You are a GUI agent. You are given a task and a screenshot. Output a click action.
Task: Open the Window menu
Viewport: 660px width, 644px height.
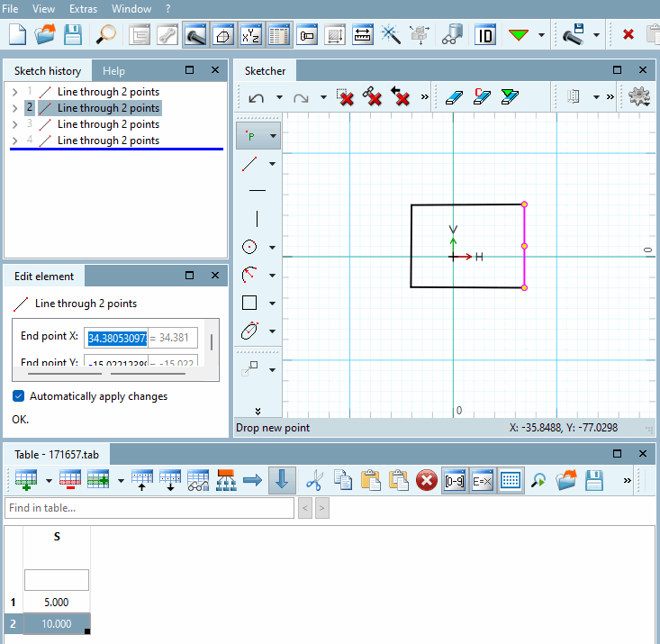[x=131, y=8]
